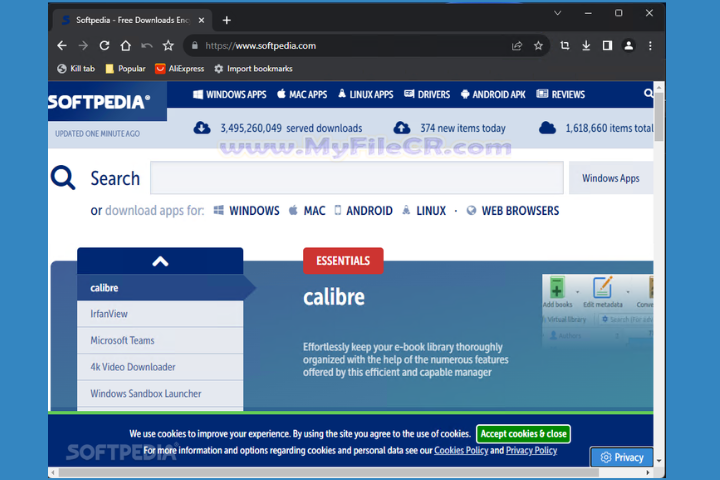Click the star icon left of address bar

(168, 45)
